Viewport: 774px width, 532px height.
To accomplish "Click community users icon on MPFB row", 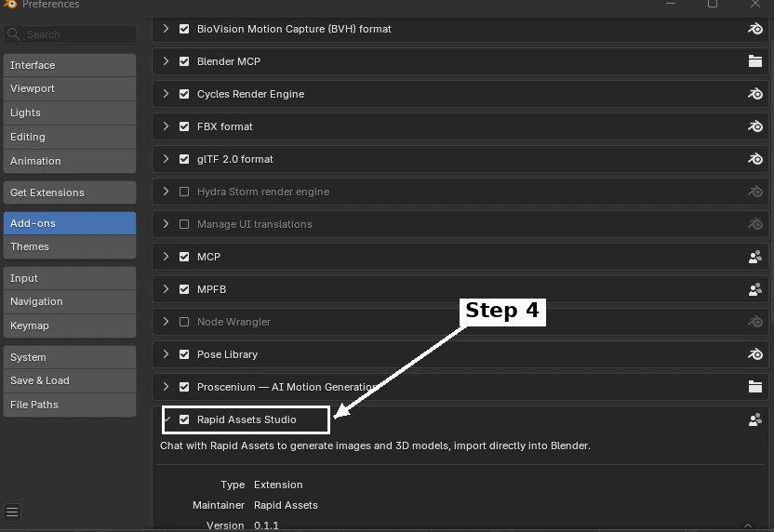I will click(754, 289).
